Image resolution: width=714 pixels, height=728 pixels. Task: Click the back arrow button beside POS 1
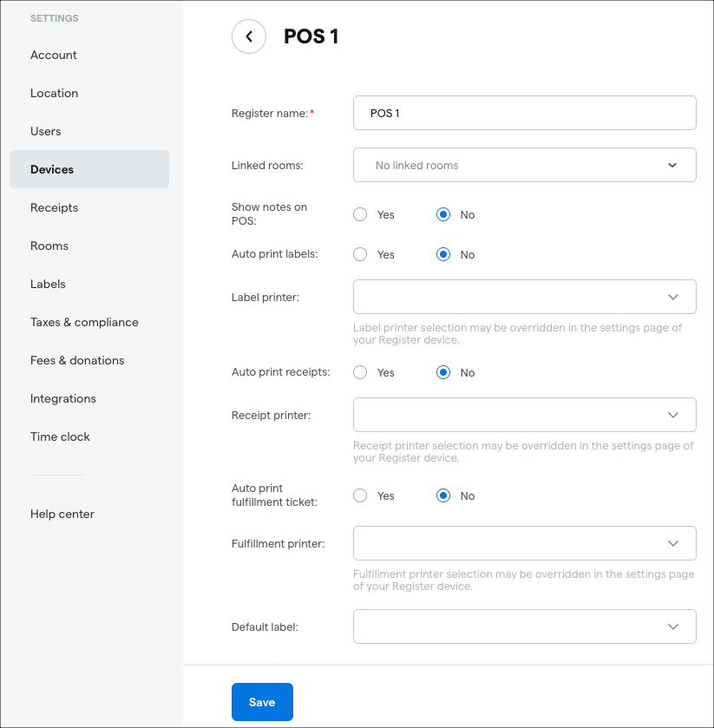[249, 36]
